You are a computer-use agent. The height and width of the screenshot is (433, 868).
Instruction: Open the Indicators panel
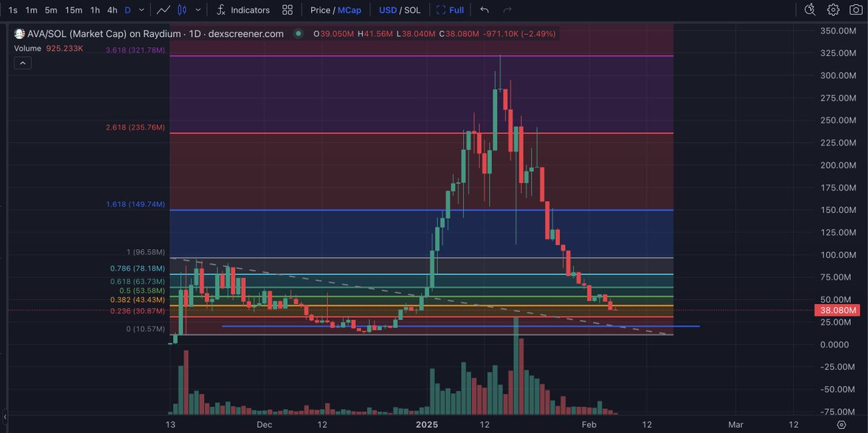(244, 10)
